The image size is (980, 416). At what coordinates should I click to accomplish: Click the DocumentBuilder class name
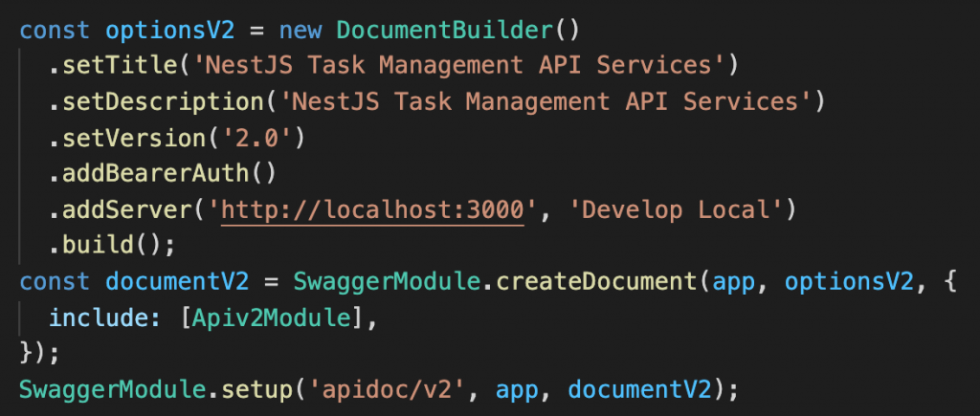point(444,31)
